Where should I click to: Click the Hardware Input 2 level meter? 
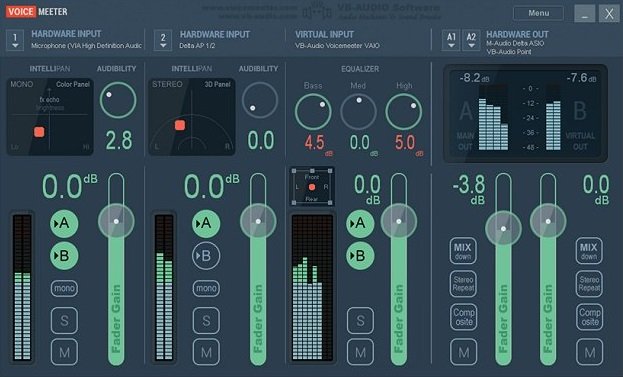coord(164,287)
